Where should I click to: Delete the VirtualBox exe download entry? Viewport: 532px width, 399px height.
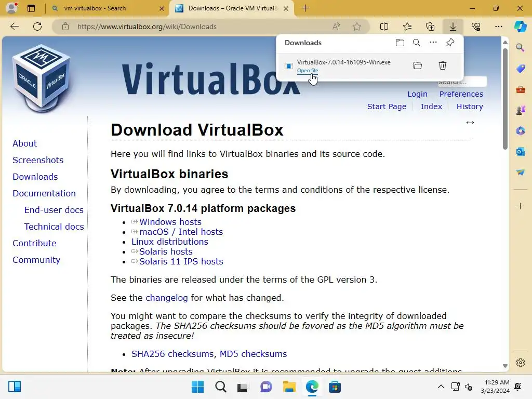(443, 65)
